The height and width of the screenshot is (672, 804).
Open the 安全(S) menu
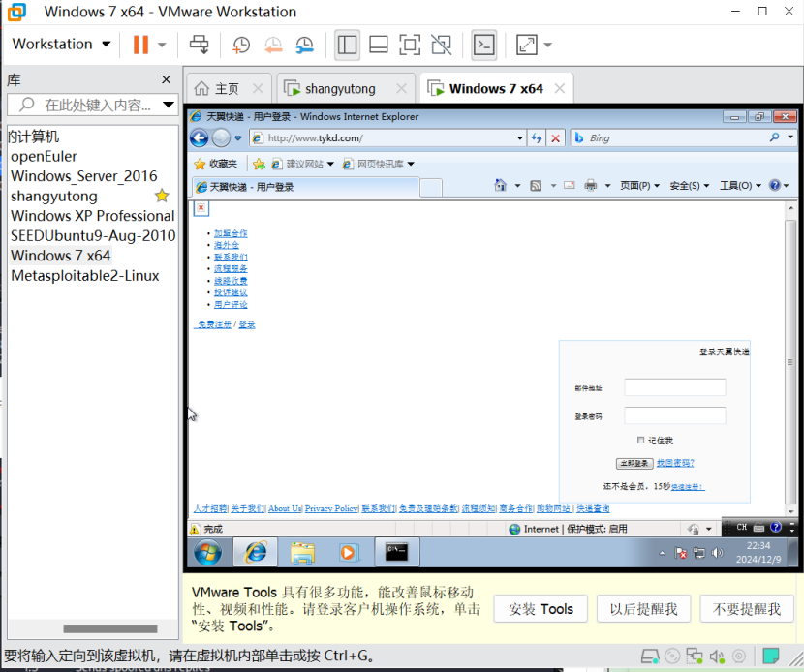point(689,186)
